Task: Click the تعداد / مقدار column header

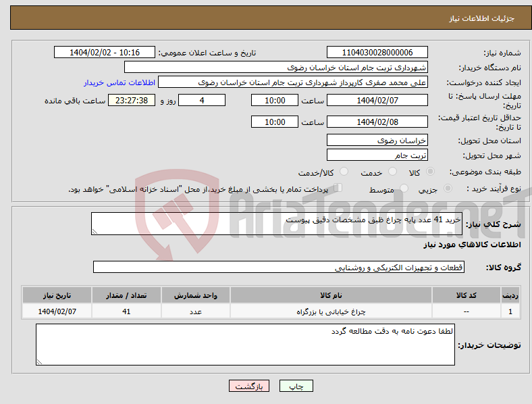Action: pyautogui.click(x=126, y=295)
